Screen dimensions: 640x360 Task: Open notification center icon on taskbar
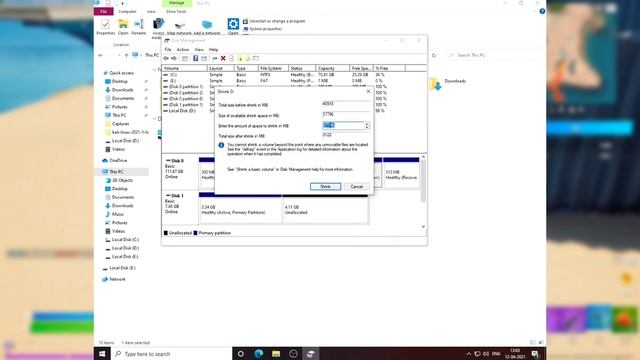coord(535,354)
